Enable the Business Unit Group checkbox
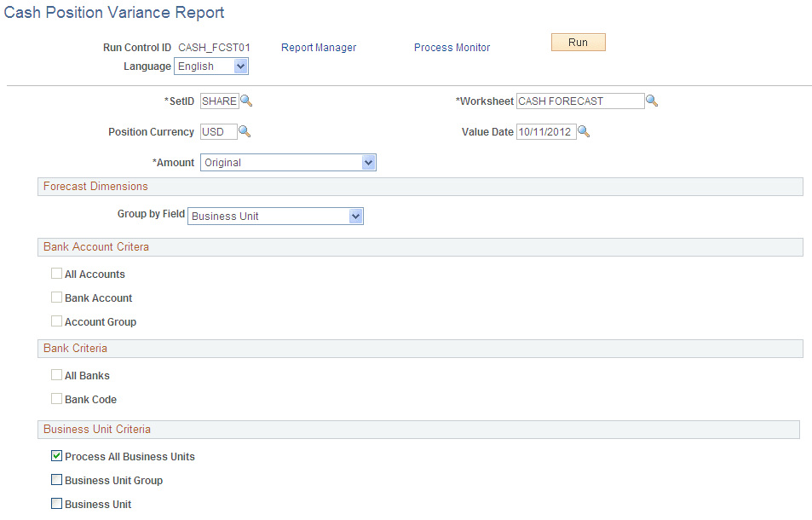Viewport: 812px width, 520px height. [x=56, y=480]
